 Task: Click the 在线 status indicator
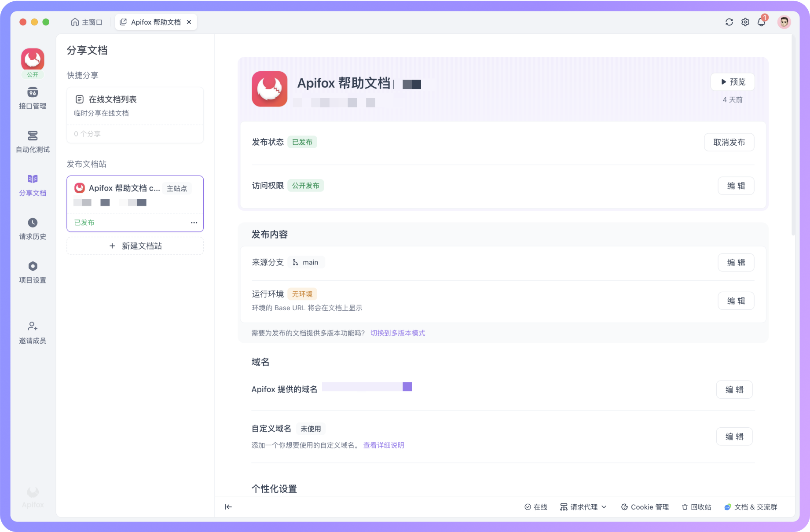(x=536, y=507)
